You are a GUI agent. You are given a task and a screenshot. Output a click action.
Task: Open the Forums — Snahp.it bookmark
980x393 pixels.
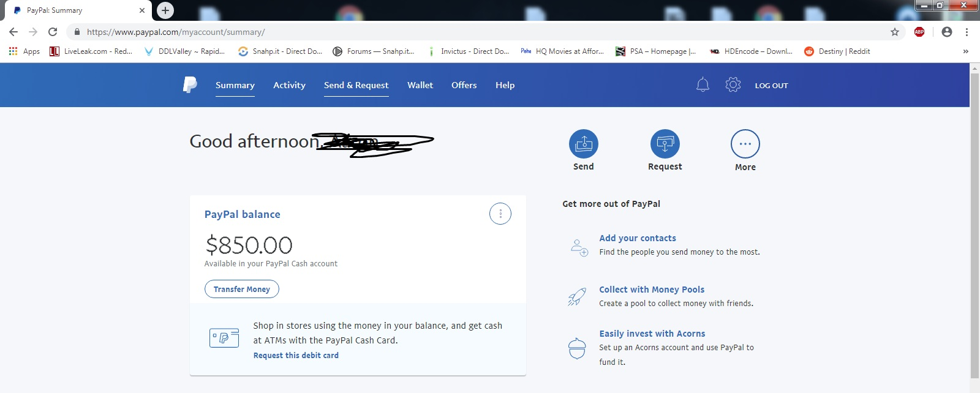tap(374, 51)
